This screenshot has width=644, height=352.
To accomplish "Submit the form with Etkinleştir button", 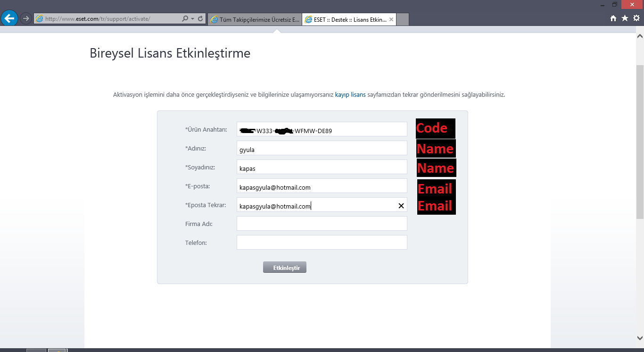I will click(x=285, y=268).
